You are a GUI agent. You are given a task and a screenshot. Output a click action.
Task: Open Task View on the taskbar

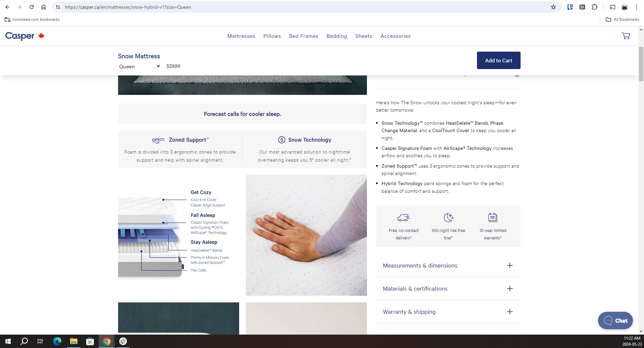pos(40,341)
